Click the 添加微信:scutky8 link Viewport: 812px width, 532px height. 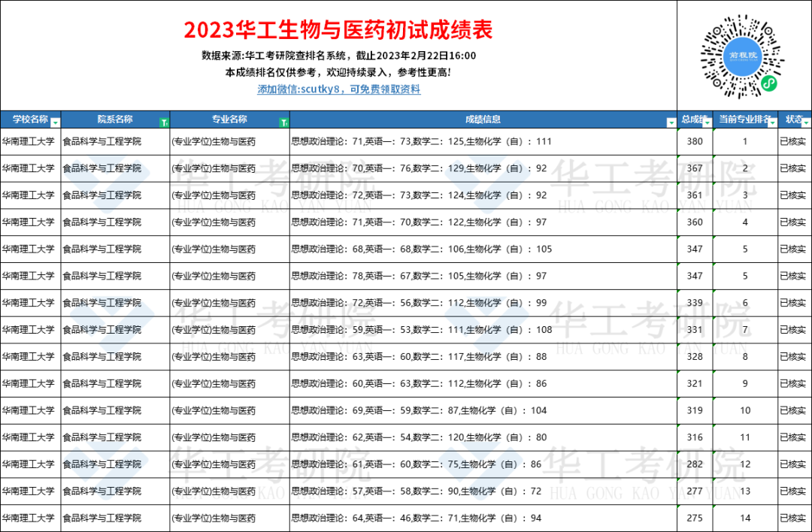pyautogui.click(x=338, y=89)
